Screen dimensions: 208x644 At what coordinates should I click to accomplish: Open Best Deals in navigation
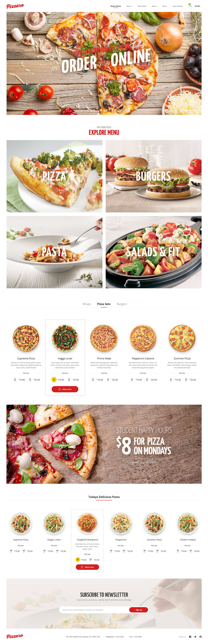click(142, 6)
